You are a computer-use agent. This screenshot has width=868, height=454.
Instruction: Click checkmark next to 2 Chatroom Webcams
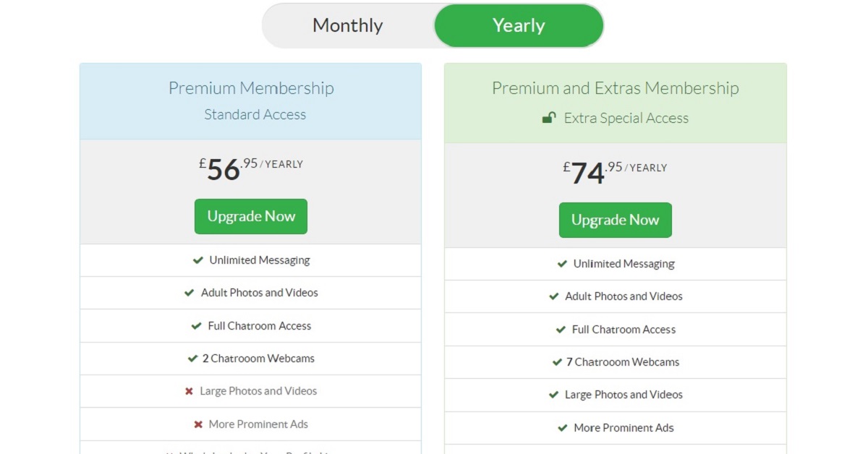[x=192, y=359]
